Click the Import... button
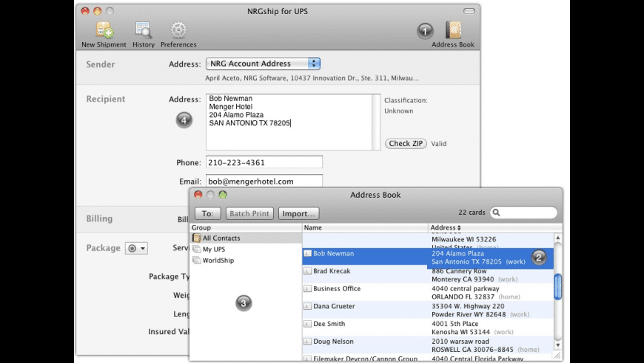This screenshot has height=363, width=644. tap(298, 213)
